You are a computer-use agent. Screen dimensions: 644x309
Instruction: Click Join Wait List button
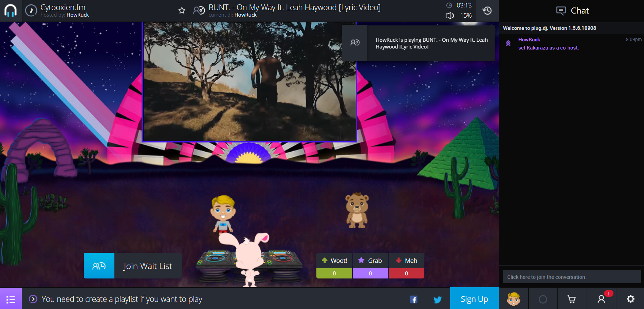(x=133, y=266)
